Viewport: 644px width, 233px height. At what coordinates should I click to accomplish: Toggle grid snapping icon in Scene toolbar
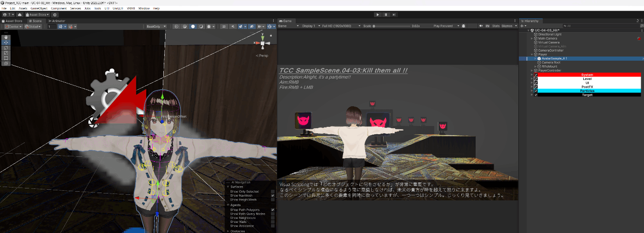click(x=61, y=27)
